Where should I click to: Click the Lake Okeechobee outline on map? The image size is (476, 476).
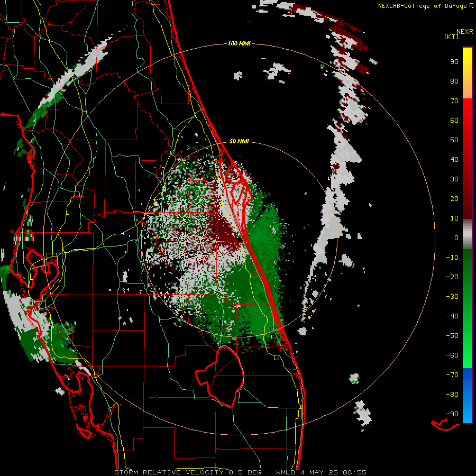pyautogui.click(x=219, y=377)
